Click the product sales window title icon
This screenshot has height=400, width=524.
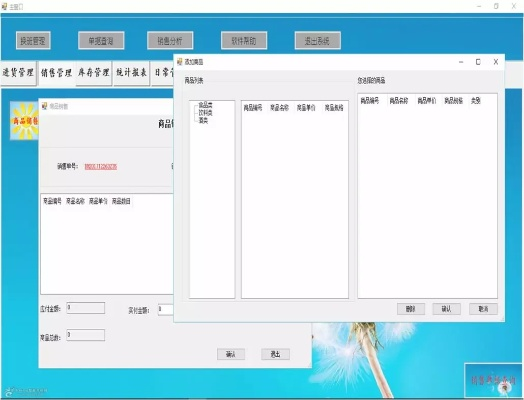pos(44,106)
